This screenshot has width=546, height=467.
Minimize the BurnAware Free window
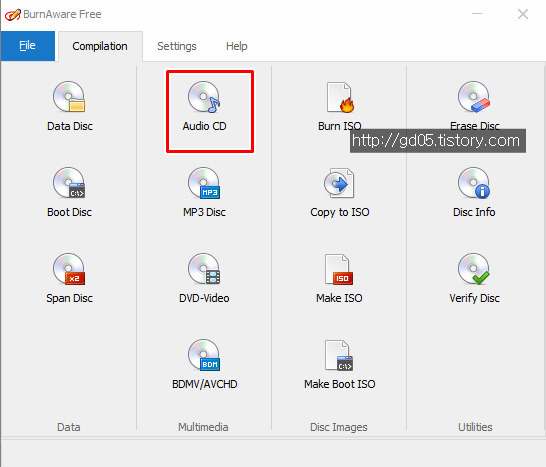(x=477, y=14)
